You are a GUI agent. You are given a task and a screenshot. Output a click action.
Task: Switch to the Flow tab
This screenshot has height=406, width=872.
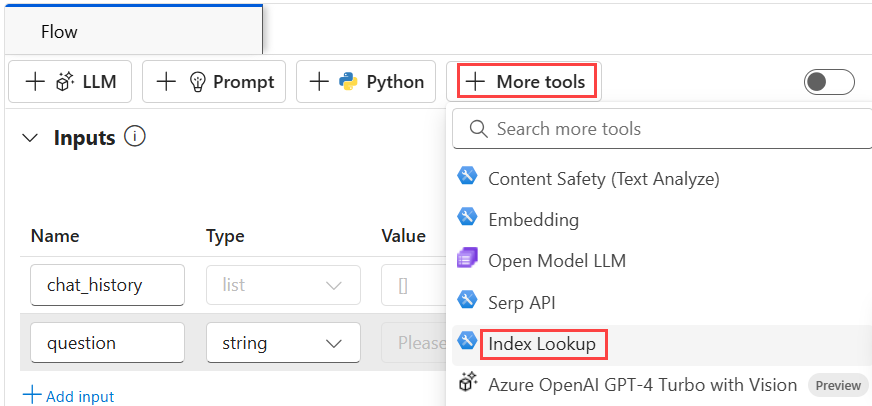click(x=60, y=31)
